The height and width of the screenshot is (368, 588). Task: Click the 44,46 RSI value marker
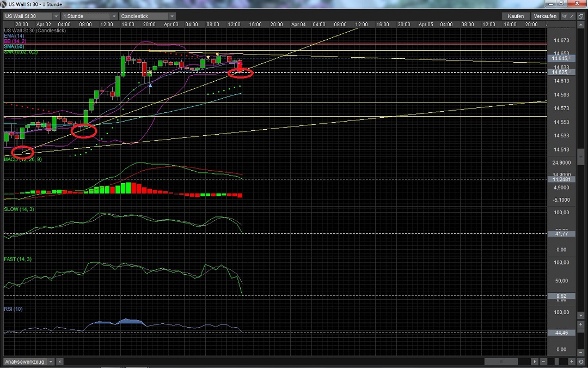[x=561, y=333]
